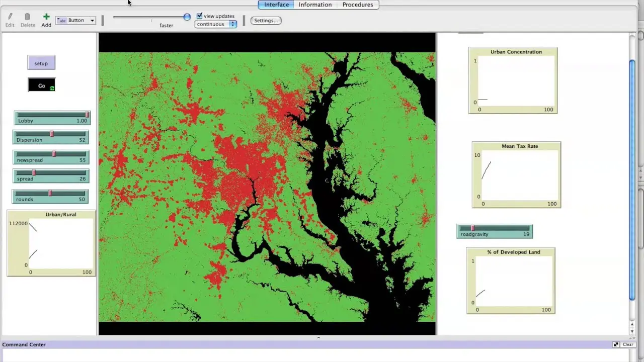This screenshot has width=644, height=362.
Task: Click the Command Center expand icon
Action: pyautogui.click(x=616, y=344)
